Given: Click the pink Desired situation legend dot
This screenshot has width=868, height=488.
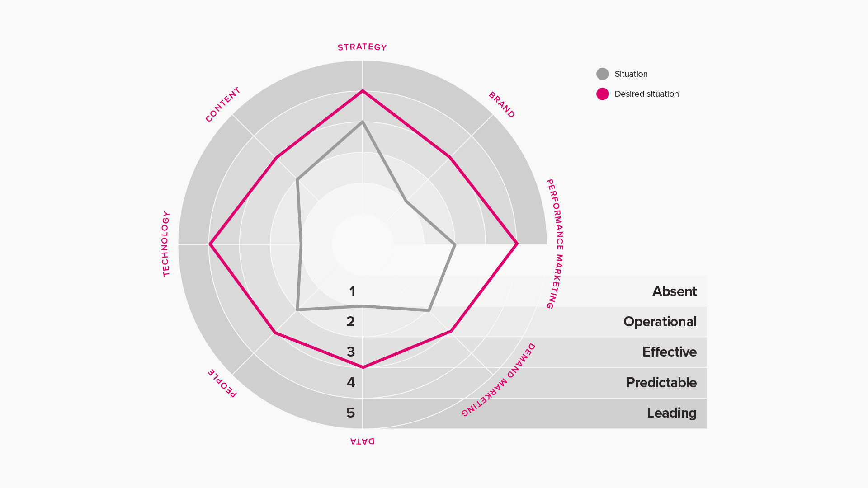Looking at the screenshot, I should pyautogui.click(x=602, y=94).
